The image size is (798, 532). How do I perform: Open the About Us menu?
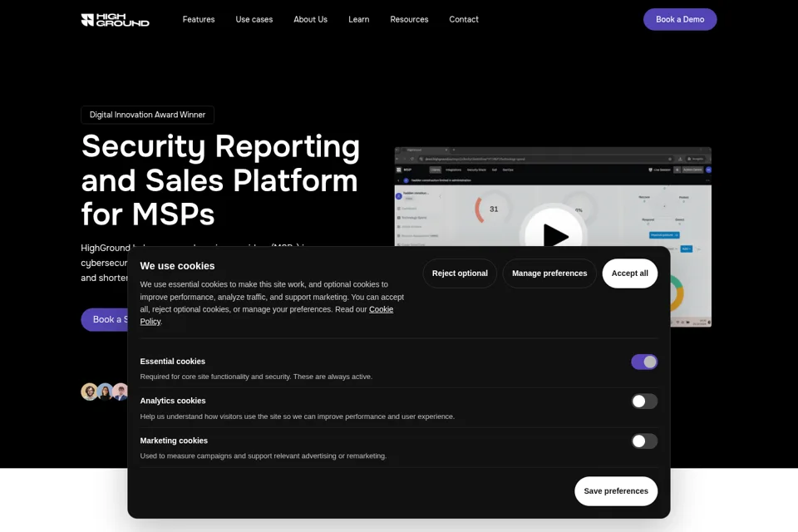click(310, 19)
